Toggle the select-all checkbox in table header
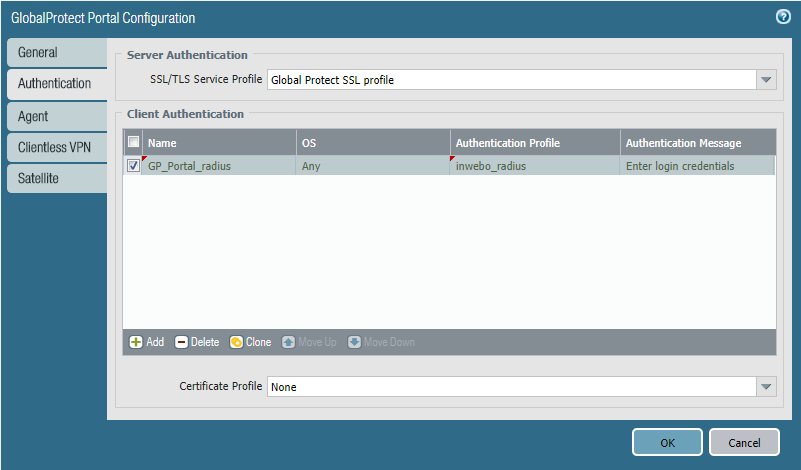Image resolution: width=801 pixels, height=470 pixels. (133, 142)
